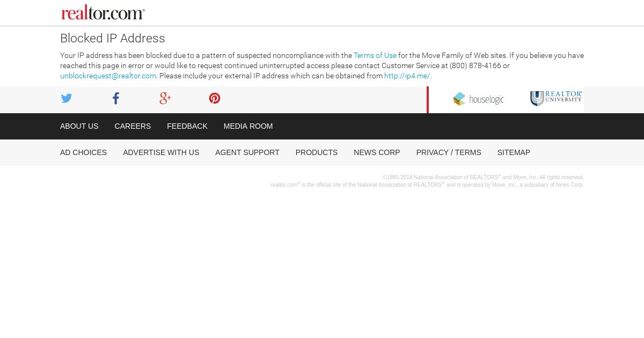
Task: Visit the HouseLogic logo link
Action: (479, 99)
